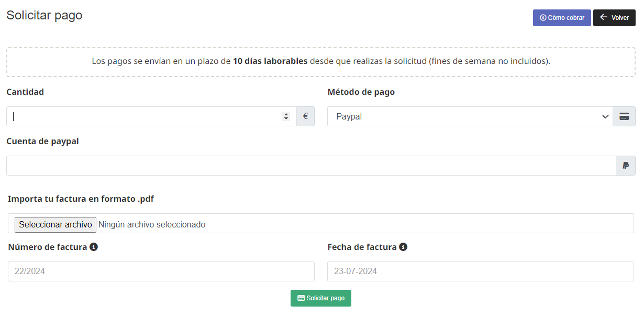The image size is (644, 316).
Task: Click the 10 días laborables notice banner
Action: coord(321,61)
